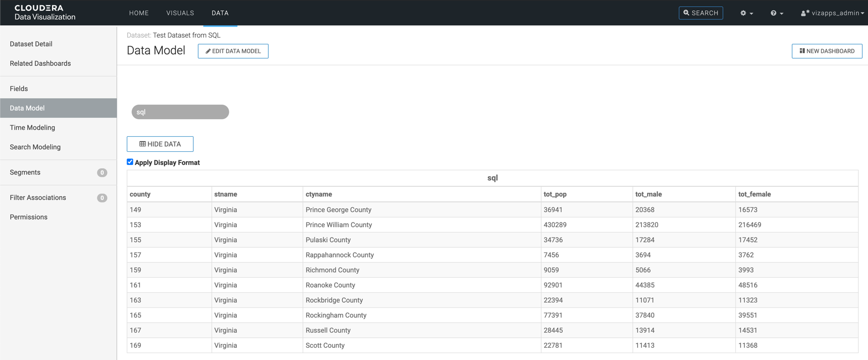Open the settings gear menu
Viewport: 868px width, 360px height.
[746, 13]
